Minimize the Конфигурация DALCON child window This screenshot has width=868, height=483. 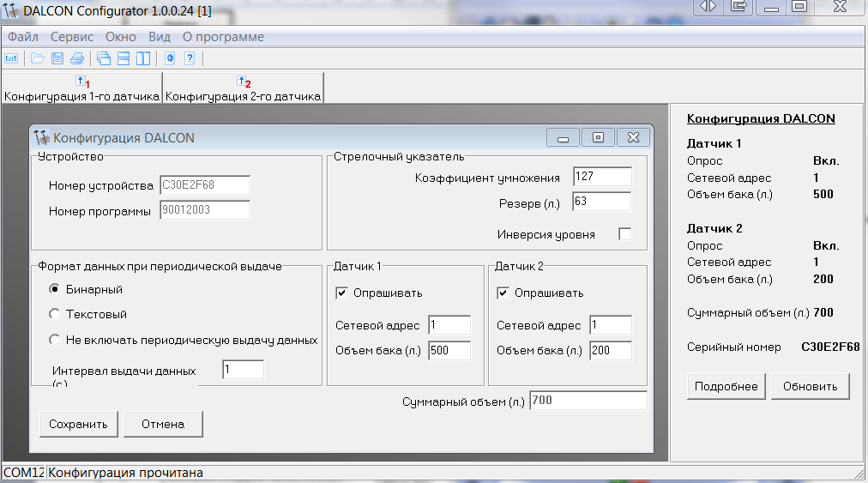click(x=563, y=137)
